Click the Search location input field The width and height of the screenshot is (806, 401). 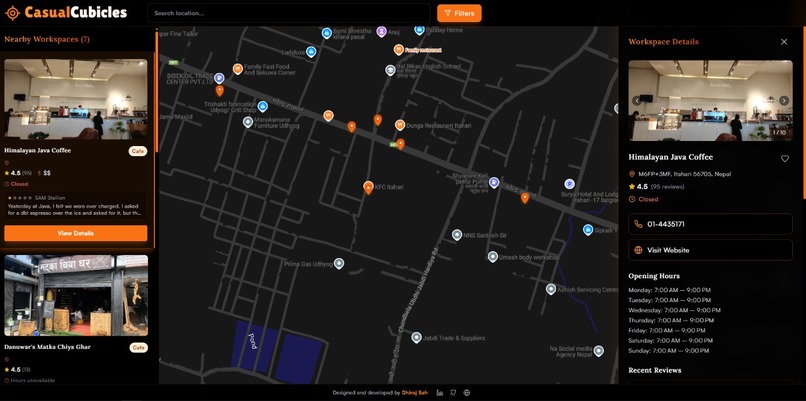(x=288, y=13)
